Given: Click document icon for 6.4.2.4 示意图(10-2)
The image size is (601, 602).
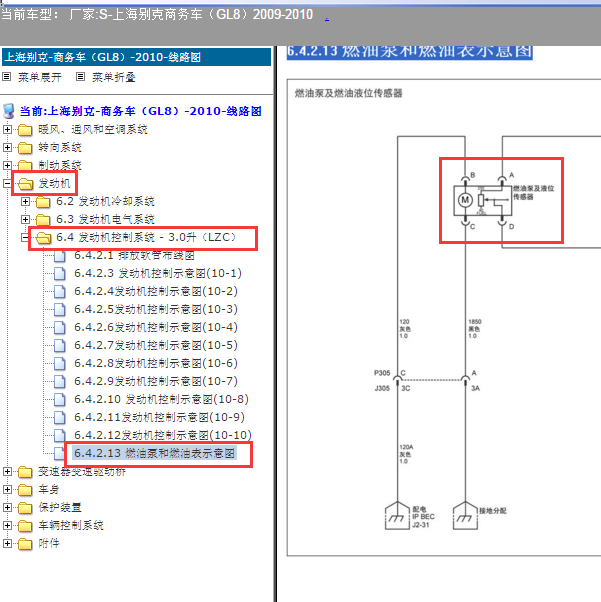Looking at the screenshot, I should 60,292.
